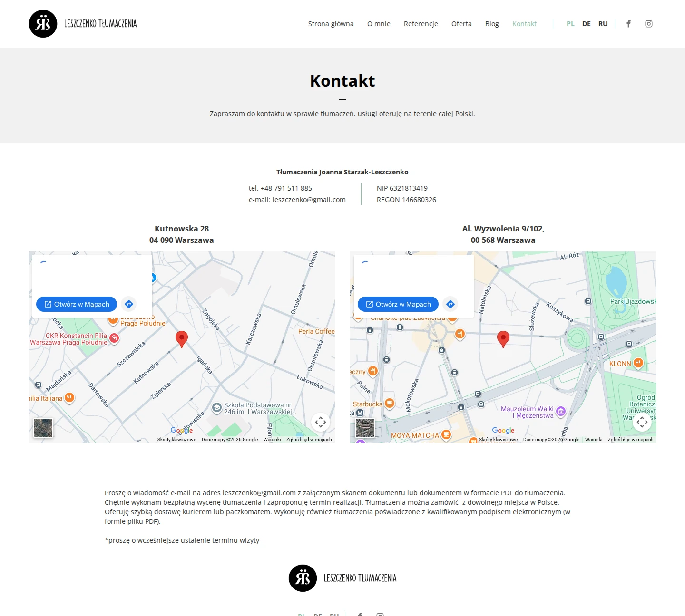The height and width of the screenshot is (616, 685).
Task: Switch language to RU in the header
Action: 603,24
